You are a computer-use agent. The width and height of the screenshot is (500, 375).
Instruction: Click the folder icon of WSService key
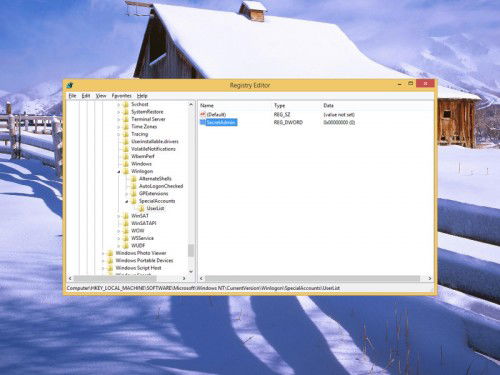(x=126, y=238)
